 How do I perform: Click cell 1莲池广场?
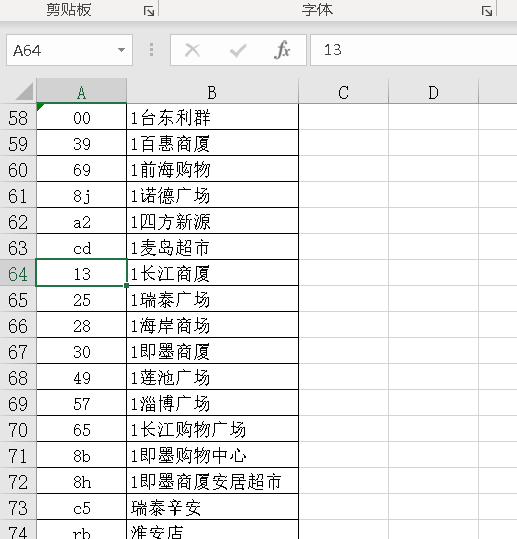[x=212, y=378]
